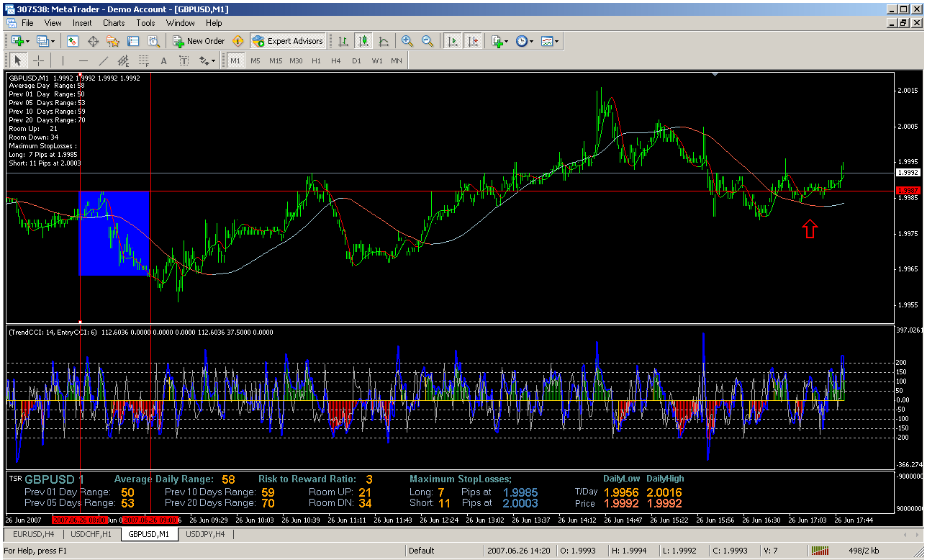Select the GBPUSD,M1 chart tab
Image resolution: width=927 pixels, height=560 pixels.
coord(149,534)
